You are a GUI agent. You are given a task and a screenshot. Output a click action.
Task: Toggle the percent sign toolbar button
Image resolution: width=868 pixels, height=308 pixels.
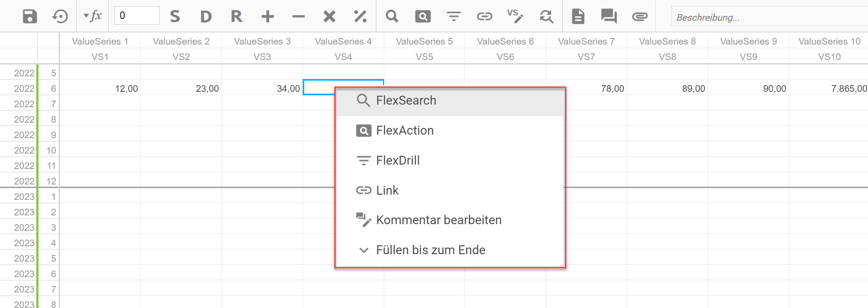pos(360,16)
